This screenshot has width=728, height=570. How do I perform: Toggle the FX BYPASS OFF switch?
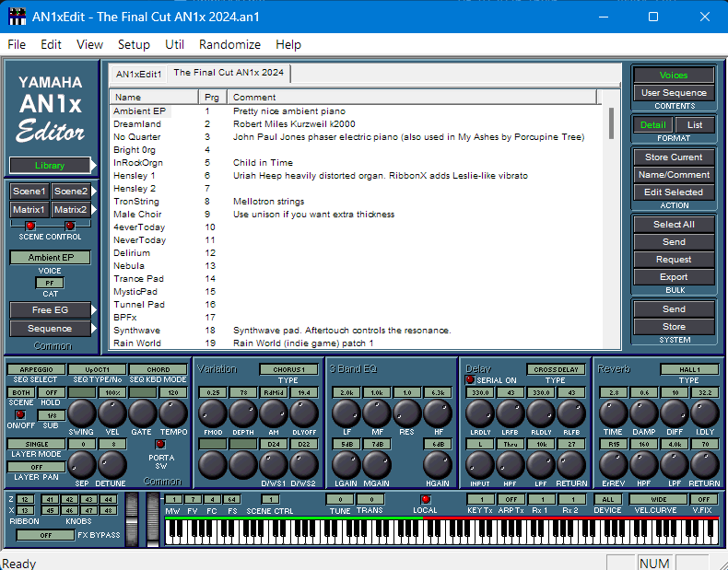(45, 535)
